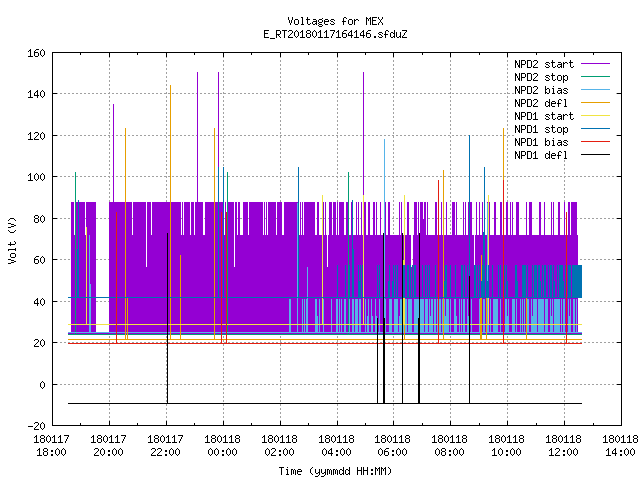Select the file name 'E_RT20180117164146.sfduZ'
The height and width of the screenshot is (480, 640).
pyautogui.click(x=335, y=34)
